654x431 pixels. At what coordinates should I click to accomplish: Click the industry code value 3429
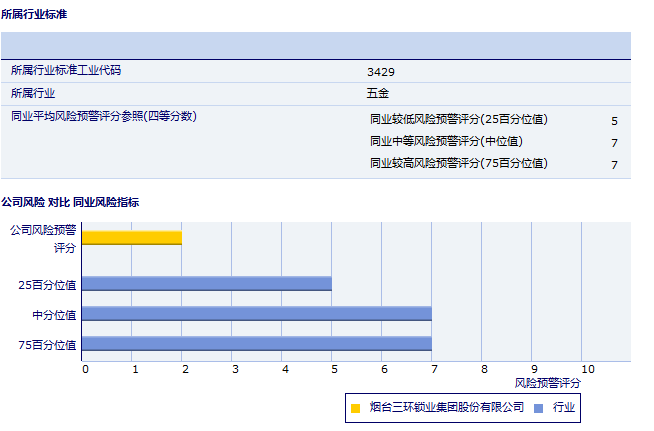point(380,71)
